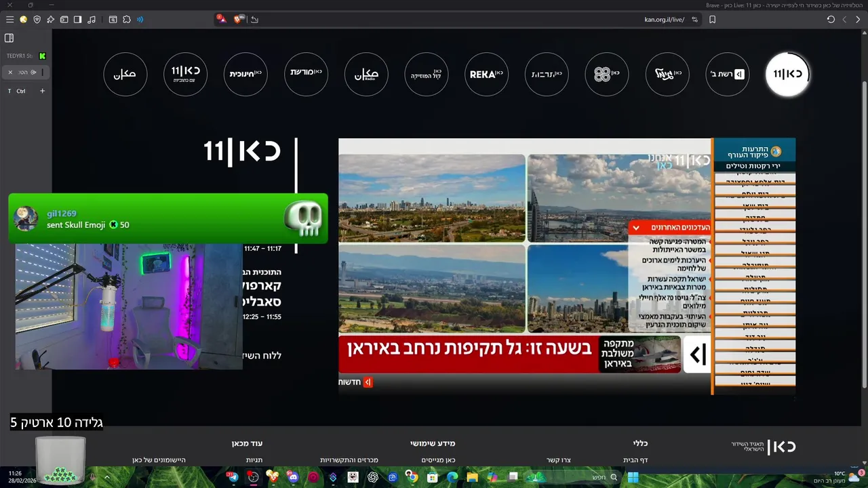Select the Kan 11 with subtitles channel circle
Image resolution: width=868 pixels, height=488 pixels.
click(186, 74)
